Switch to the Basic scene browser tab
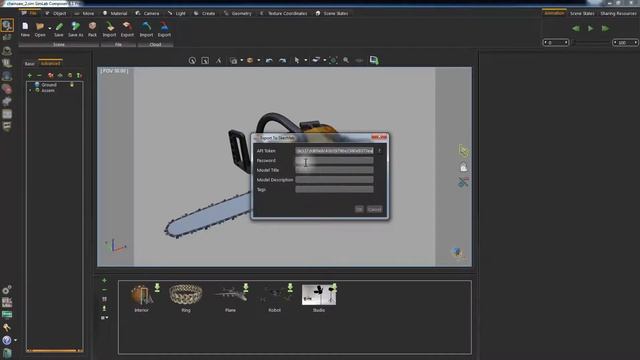This screenshot has width=640, height=360. pyautogui.click(x=29, y=64)
